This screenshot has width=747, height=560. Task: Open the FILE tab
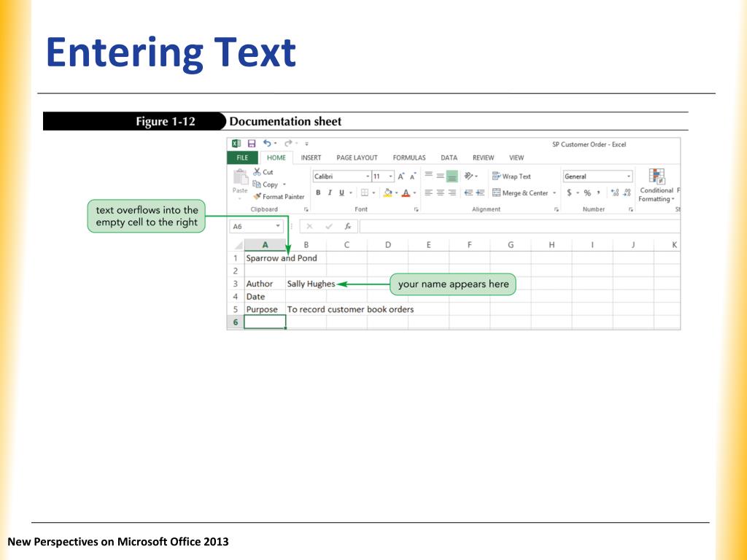pyautogui.click(x=242, y=157)
